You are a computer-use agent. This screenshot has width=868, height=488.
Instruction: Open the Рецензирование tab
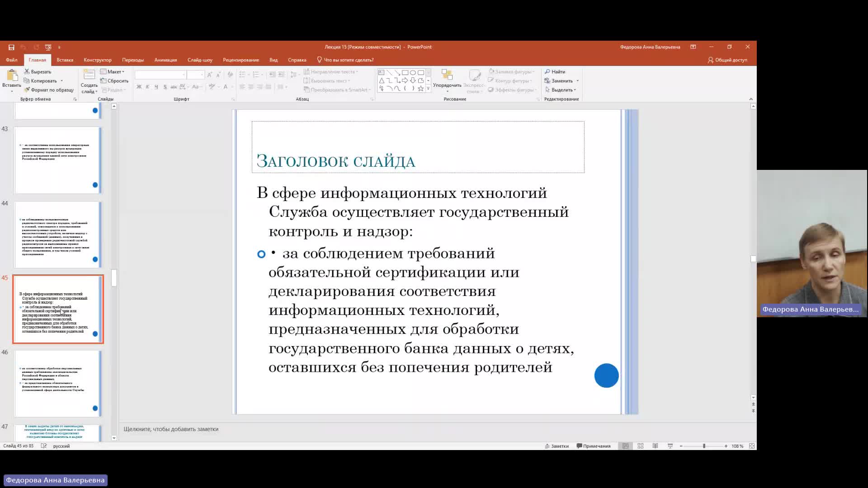(x=241, y=60)
